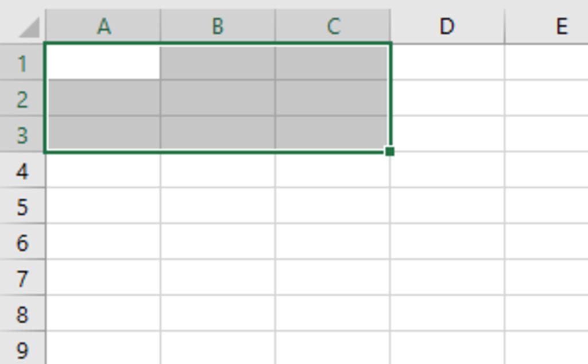Viewport: 588px width, 364px height.
Task: Click cell D4
Action: tap(447, 170)
